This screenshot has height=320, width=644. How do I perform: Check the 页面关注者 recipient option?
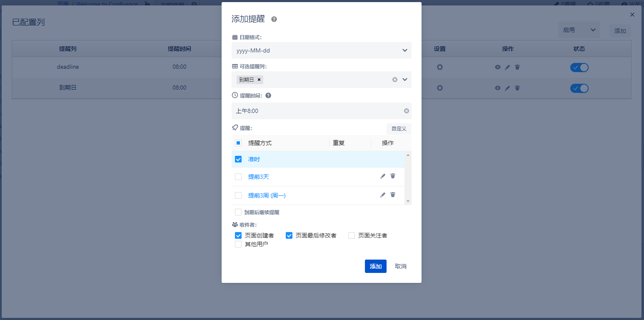(352, 235)
